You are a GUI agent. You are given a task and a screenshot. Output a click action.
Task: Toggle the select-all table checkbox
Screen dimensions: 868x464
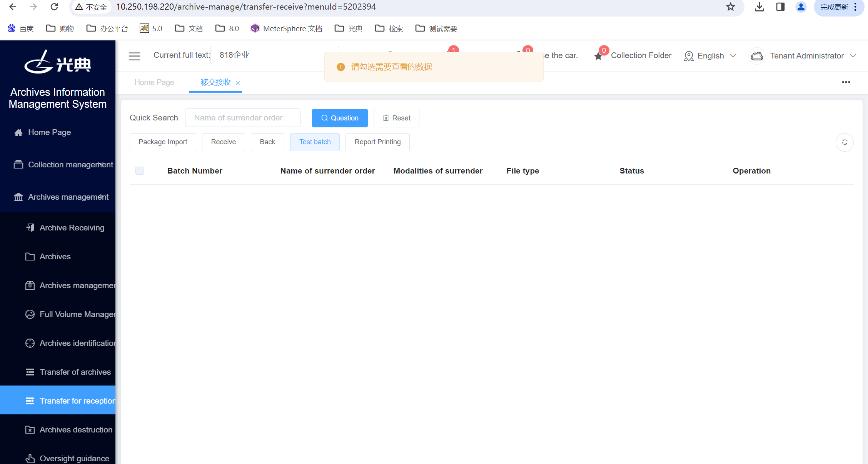click(139, 171)
